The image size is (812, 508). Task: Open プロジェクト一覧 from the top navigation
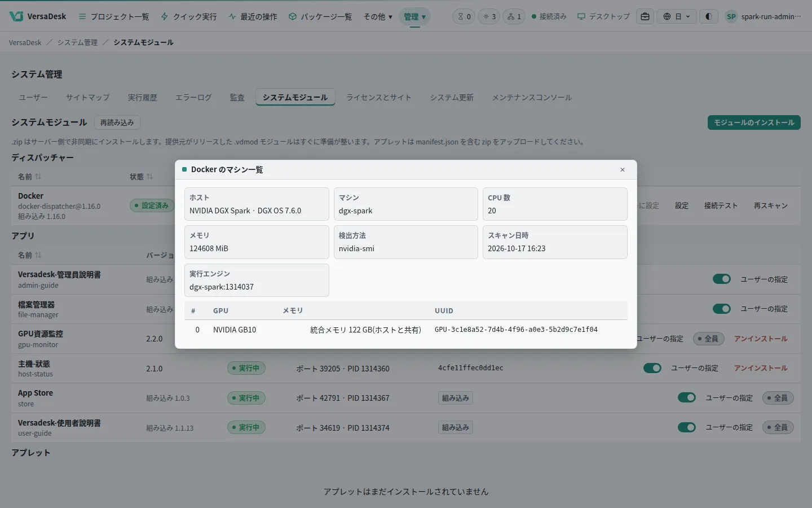(x=114, y=16)
